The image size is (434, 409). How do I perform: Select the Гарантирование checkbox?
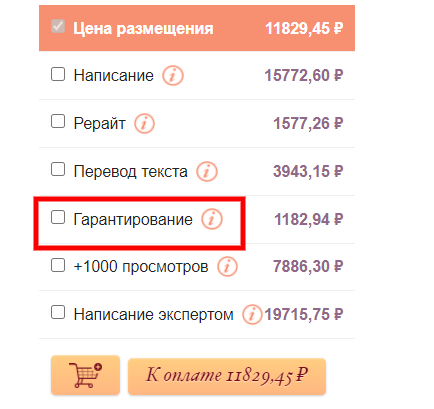58,217
